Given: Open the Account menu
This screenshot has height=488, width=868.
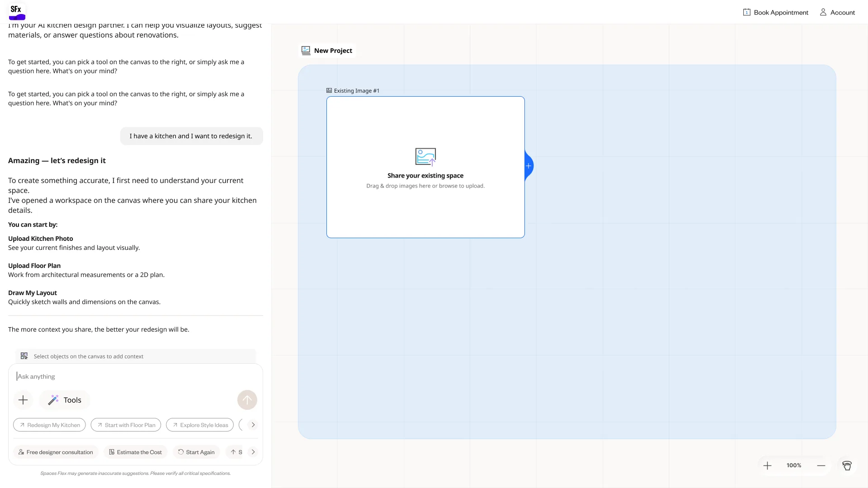Looking at the screenshot, I should coord(837,12).
